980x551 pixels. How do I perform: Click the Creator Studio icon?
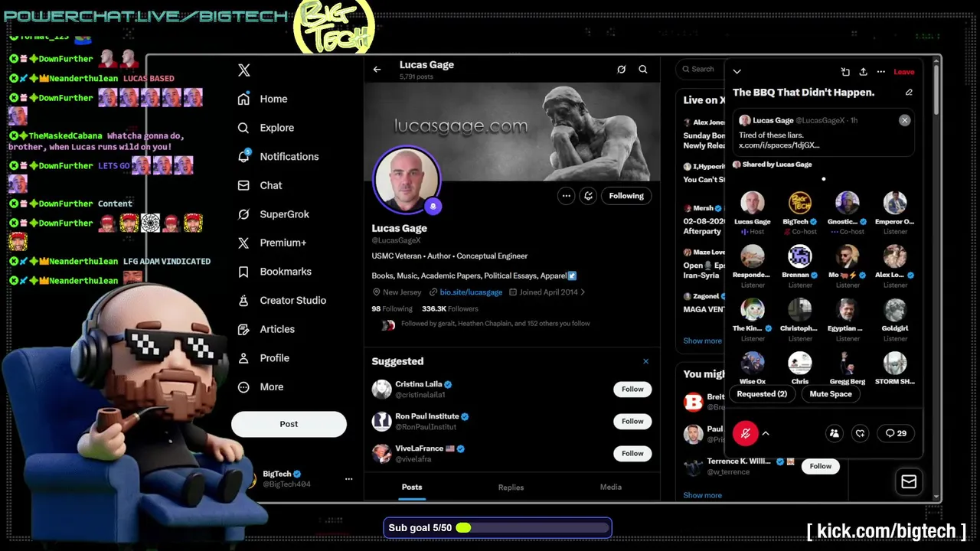click(x=243, y=301)
